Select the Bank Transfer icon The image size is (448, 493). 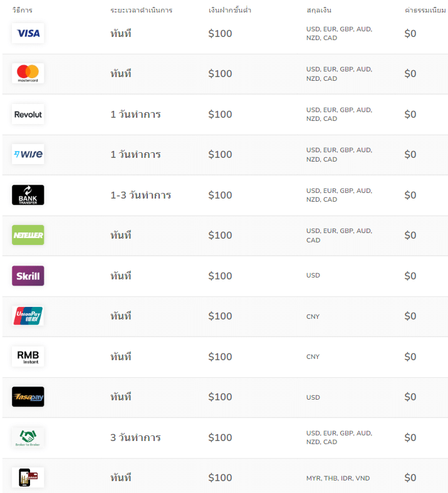point(28,195)
